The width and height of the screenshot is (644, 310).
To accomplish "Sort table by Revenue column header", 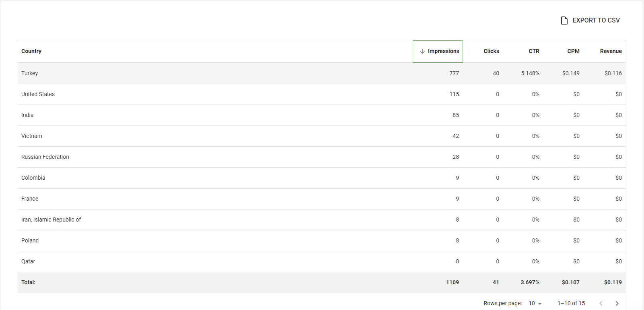I will [611, 51].
